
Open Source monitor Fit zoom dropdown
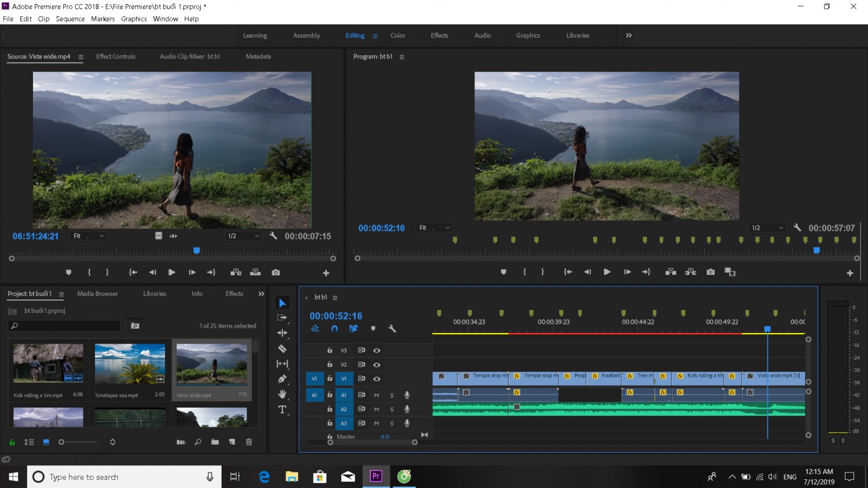point(88,236)
